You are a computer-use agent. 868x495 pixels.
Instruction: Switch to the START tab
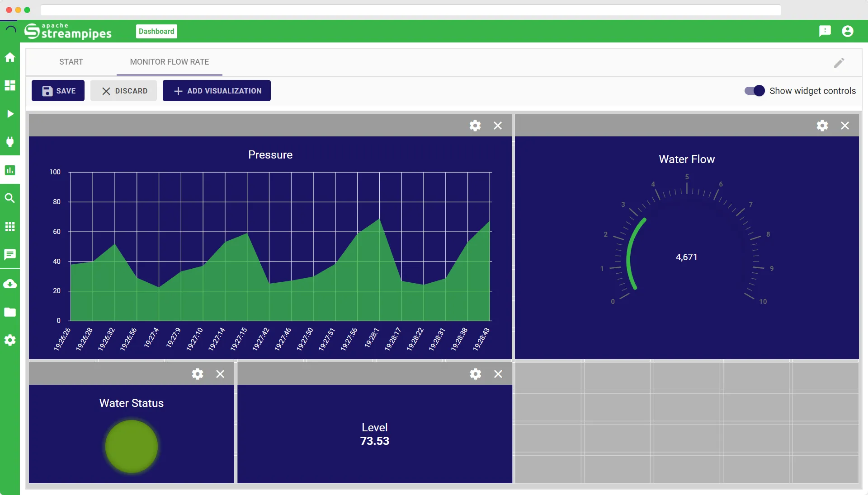71,62
